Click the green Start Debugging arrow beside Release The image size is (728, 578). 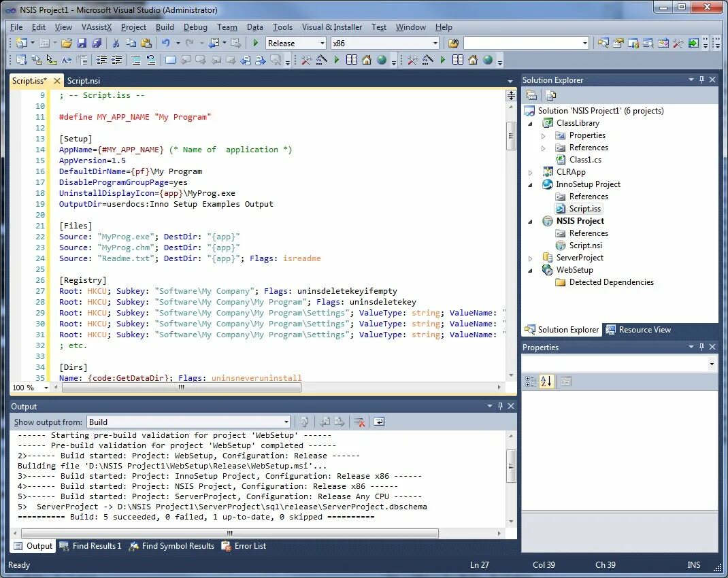255,43
